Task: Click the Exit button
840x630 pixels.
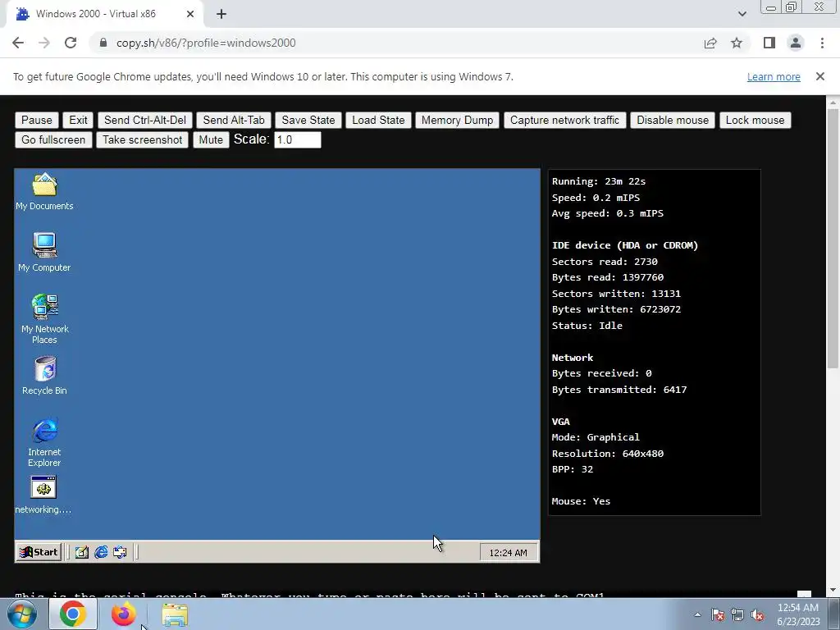Action: click(x=78, y=120)
